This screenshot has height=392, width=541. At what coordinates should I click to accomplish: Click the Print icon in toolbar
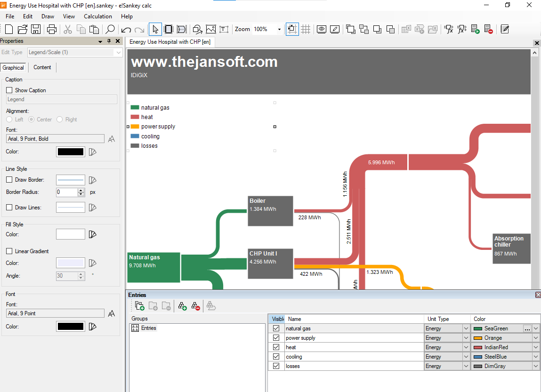click(52, 29)
